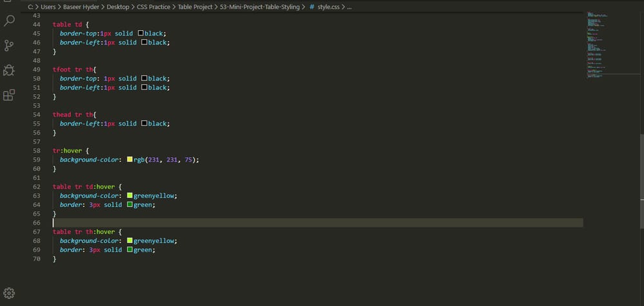Click the Desktop breadcrumb
This screenshot has height=306, width=644.
coord(118,7)
